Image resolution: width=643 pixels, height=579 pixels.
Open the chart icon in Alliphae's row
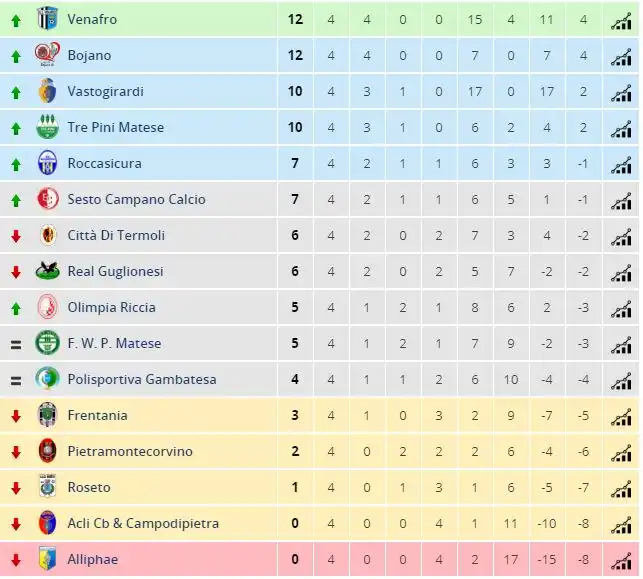[x=621, y=561]
